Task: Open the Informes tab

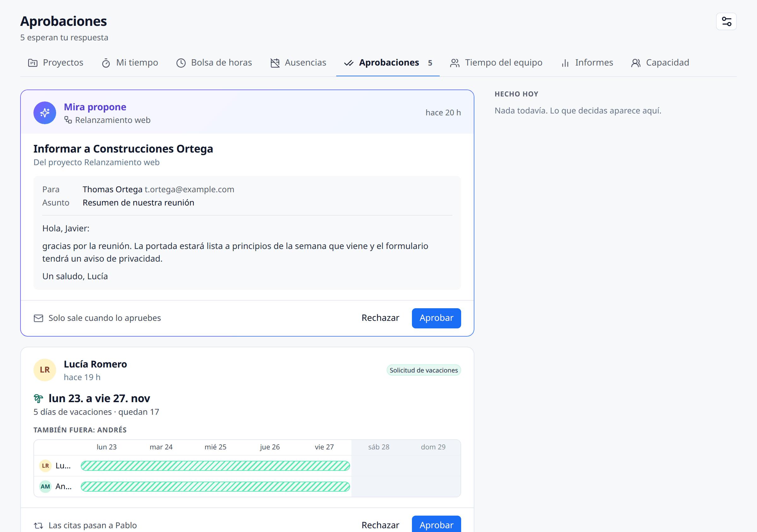Action: point(587,63)
